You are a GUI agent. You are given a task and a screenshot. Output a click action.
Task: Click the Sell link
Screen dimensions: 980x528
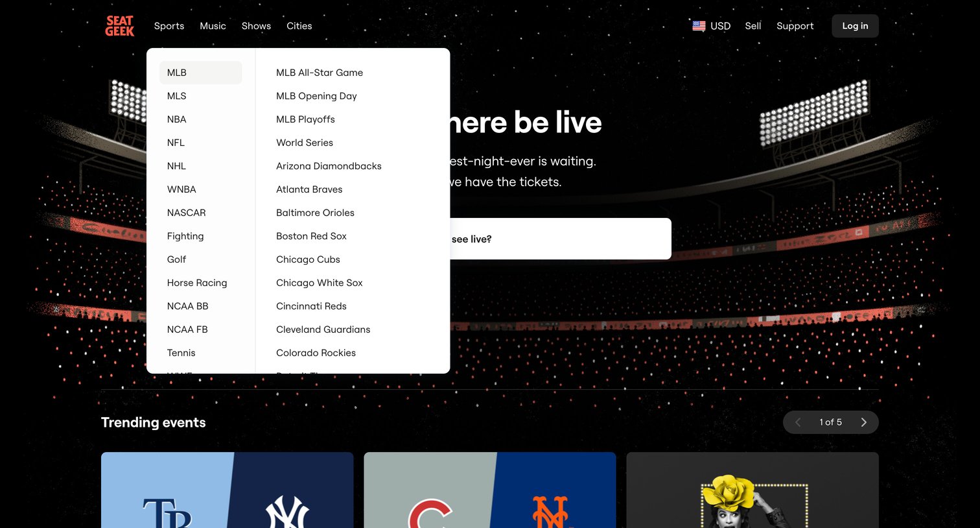(x=753, y=26)
